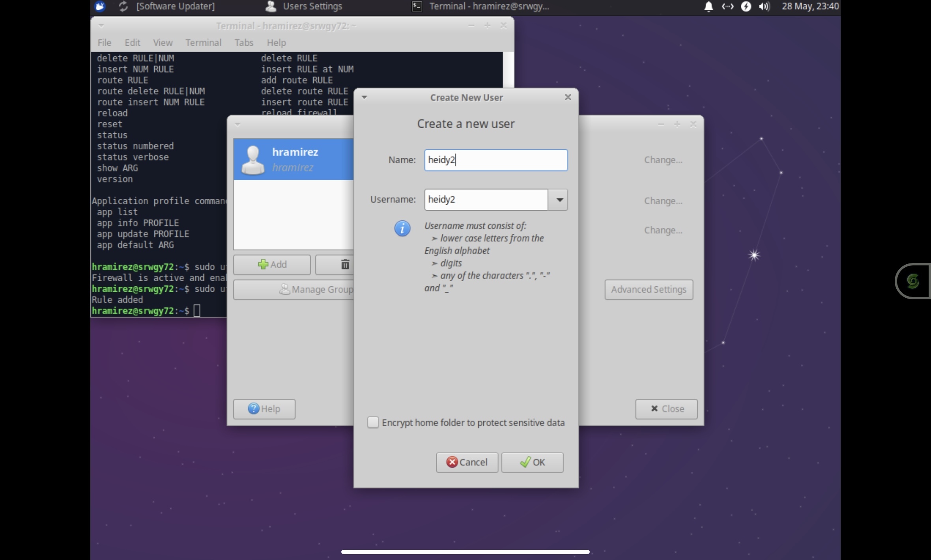Select hramirez user avatar in list
Viewport: 931px width, 560px height.
(253, 160)
